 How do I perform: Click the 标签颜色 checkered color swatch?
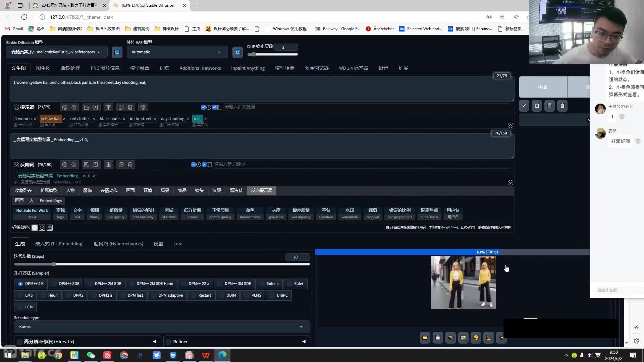35,228
